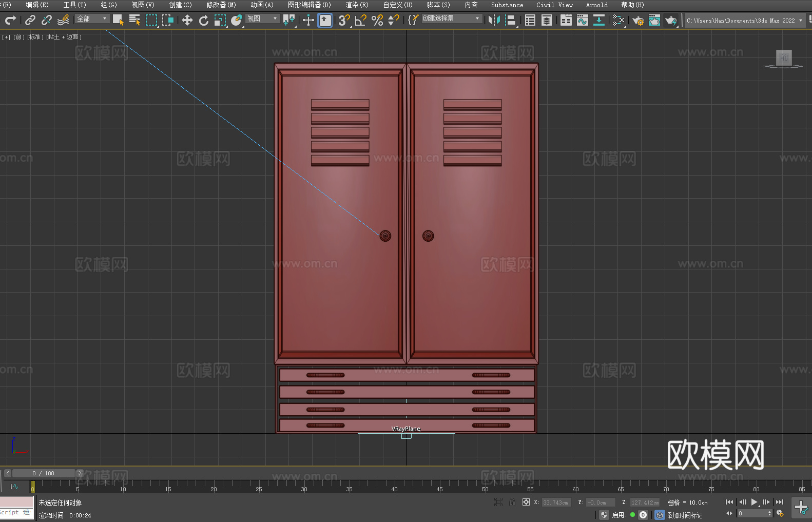
Task: Activate the Select and Scale tool
Action: click(x=220, y=20)
